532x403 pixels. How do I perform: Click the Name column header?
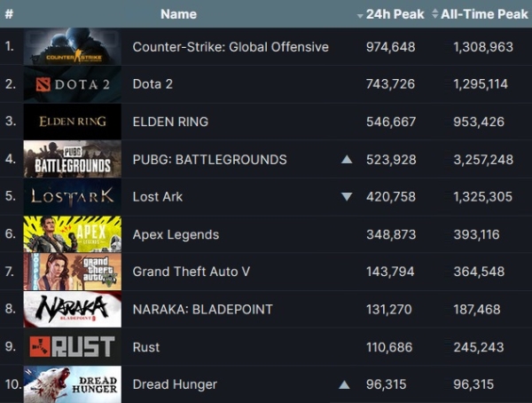tap(178, 14)
